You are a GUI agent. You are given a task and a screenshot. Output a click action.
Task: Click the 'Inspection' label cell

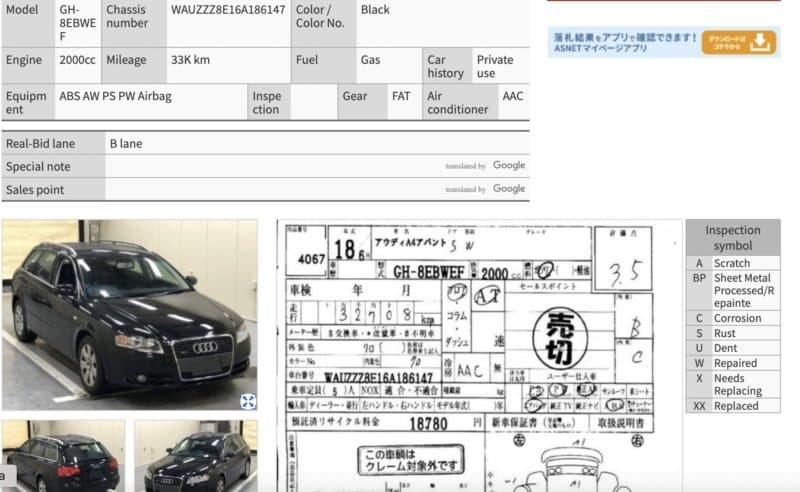269,103
